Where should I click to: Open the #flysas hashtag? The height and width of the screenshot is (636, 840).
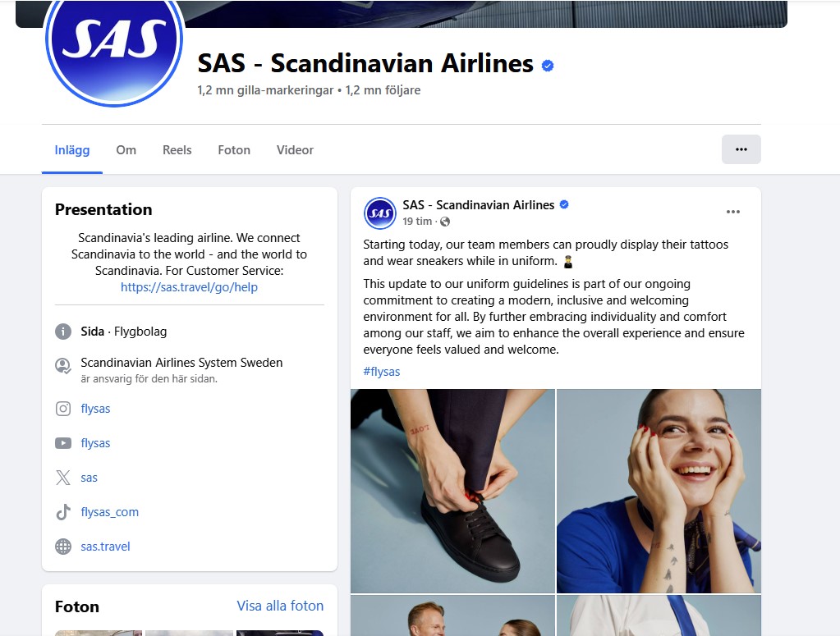382,372
